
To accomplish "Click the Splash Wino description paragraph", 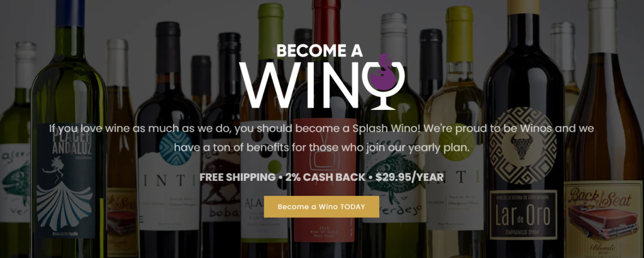I will point(321,137).
